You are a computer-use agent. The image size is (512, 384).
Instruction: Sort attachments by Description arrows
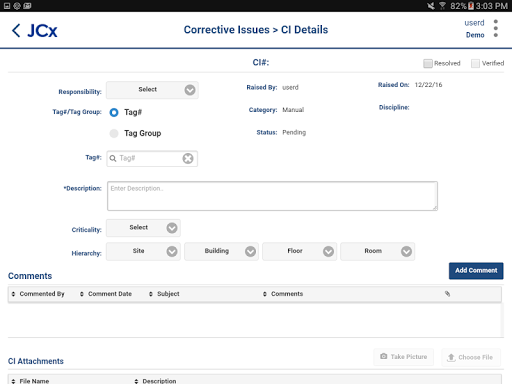[136, 381]
